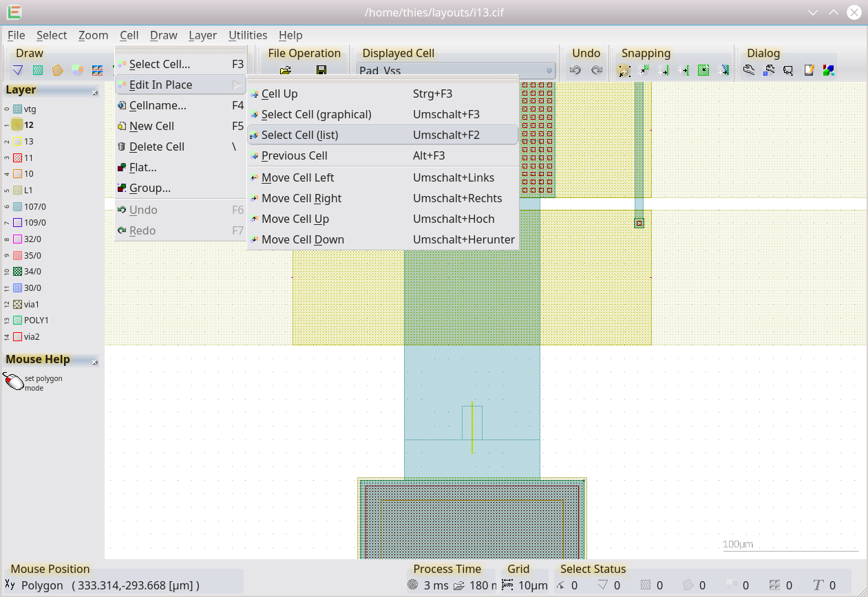
Task: Click Move Cell Down submenu entry
Action: coord(382,239)
